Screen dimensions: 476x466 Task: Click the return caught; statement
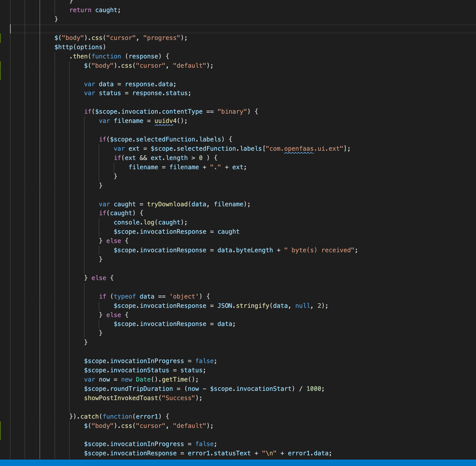click(95, 10)
